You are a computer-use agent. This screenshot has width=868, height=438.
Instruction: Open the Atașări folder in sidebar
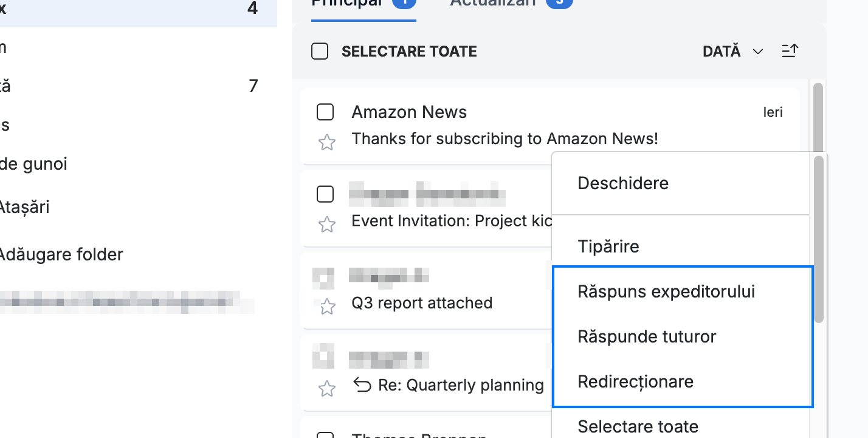point(25,207)
